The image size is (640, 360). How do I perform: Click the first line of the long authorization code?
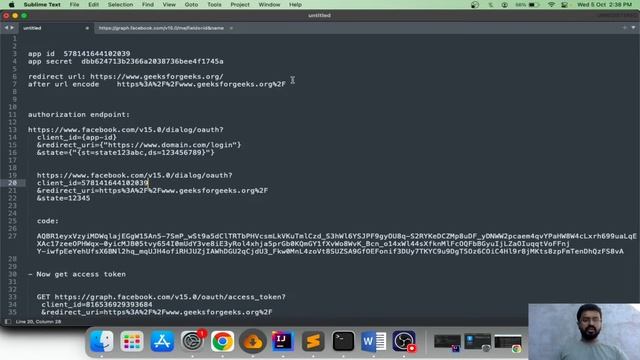(x=336, y=236)
